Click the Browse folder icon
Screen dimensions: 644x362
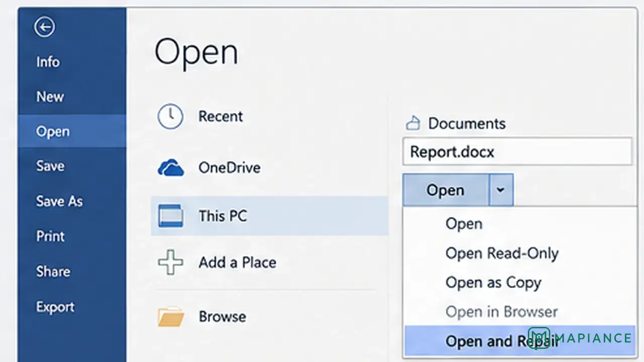coord(171,317)
